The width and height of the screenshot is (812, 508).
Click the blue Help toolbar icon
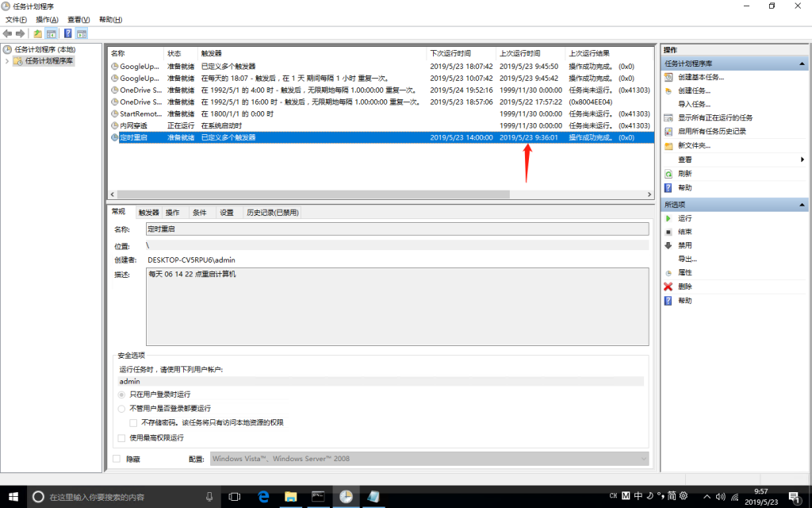click(68, 33)
